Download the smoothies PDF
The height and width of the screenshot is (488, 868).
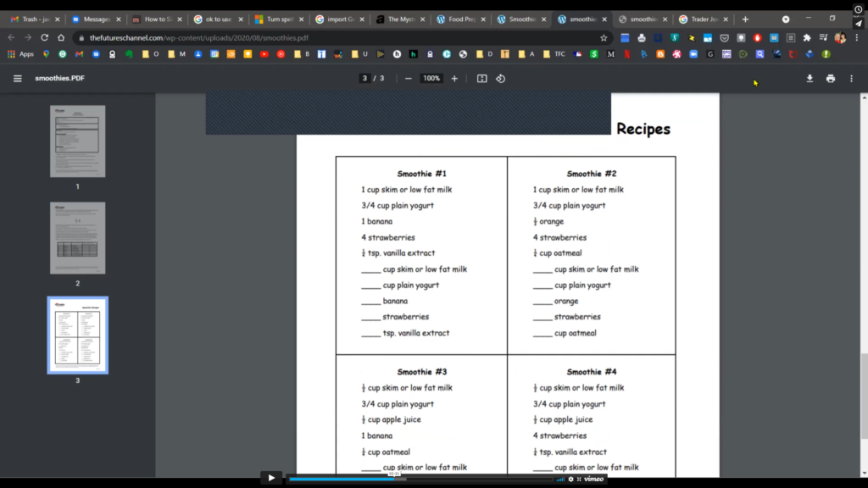[810, 79]
